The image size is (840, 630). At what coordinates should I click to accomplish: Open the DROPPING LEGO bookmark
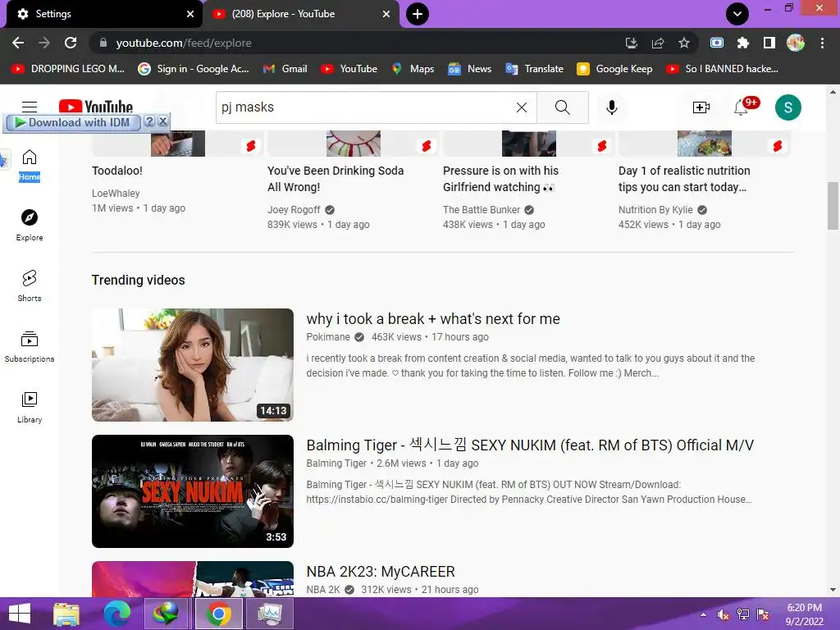tap(68, 69)
